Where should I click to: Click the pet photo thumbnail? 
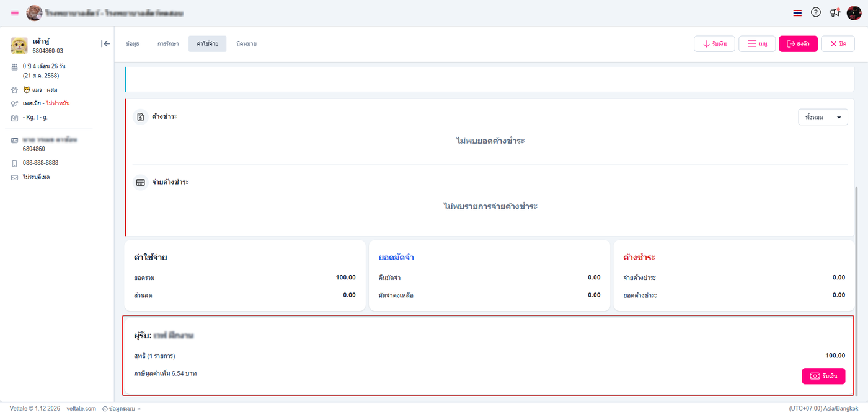click(19, 46)
